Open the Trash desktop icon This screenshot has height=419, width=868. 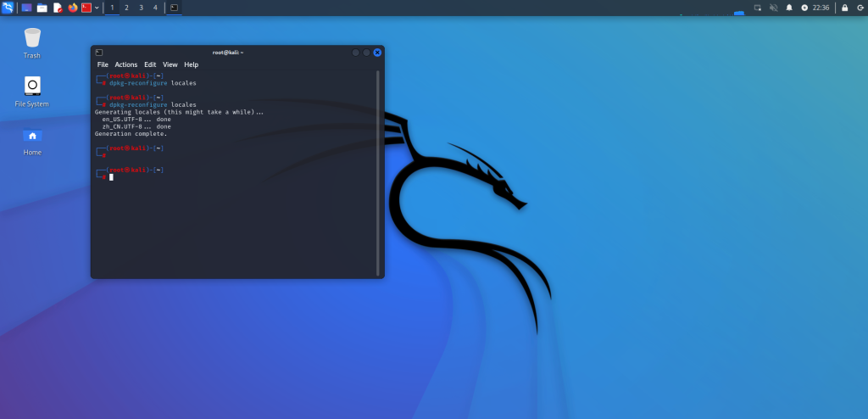[32, 43]
